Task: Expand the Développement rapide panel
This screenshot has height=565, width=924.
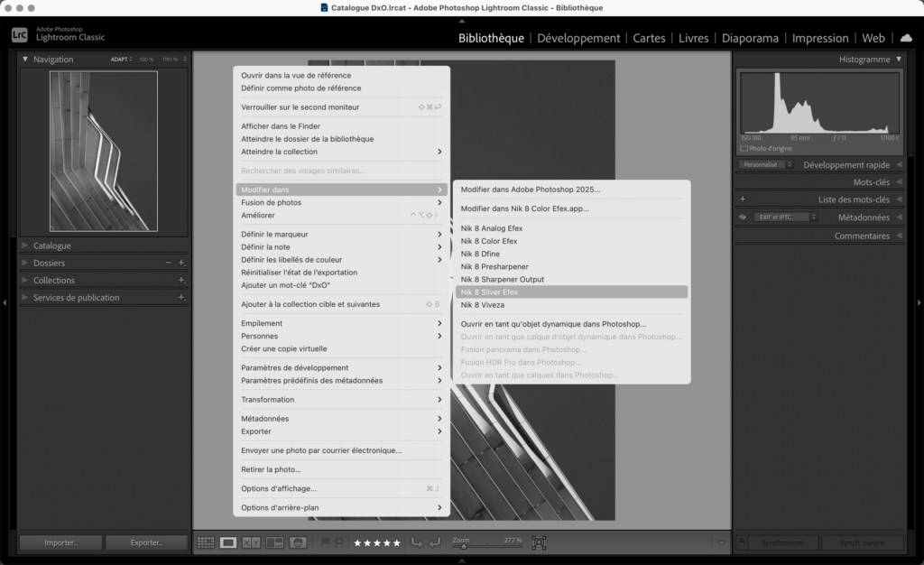Action: coord(900,165)
